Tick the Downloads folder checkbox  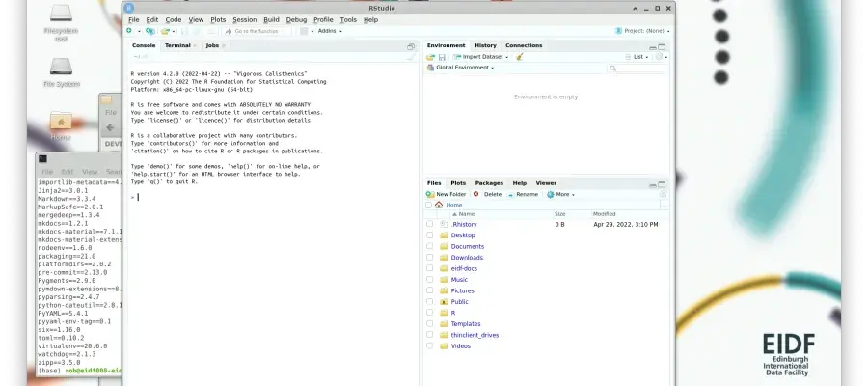tap(429, 258)
